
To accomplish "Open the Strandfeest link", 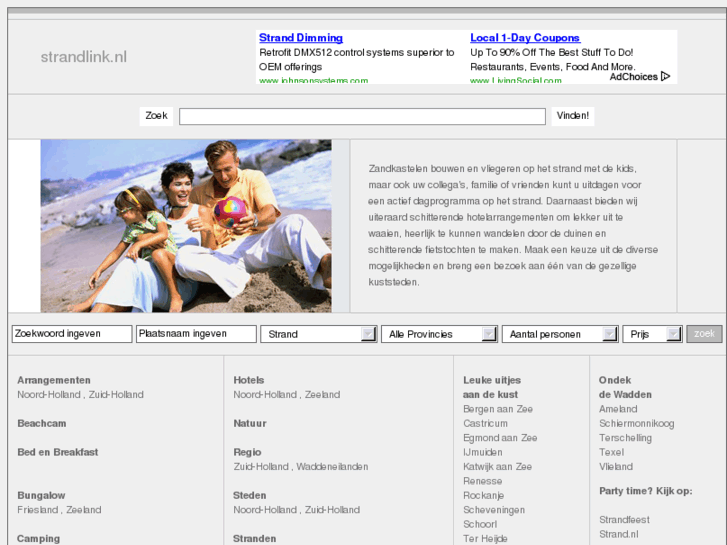I will click(x=624, y=519).
